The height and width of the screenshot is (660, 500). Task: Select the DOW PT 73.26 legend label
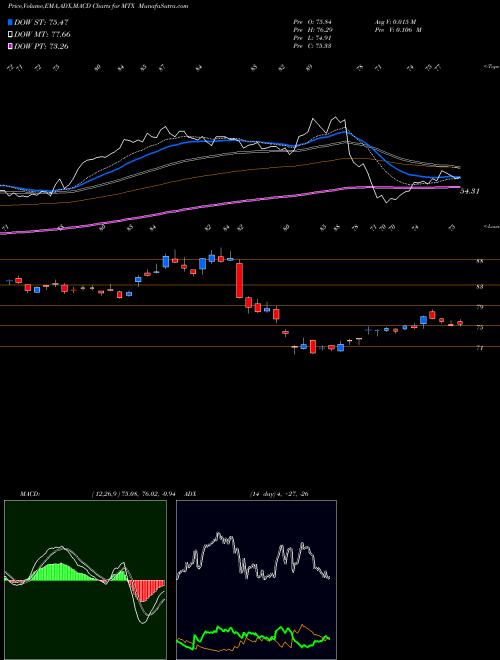pos(41,46)
